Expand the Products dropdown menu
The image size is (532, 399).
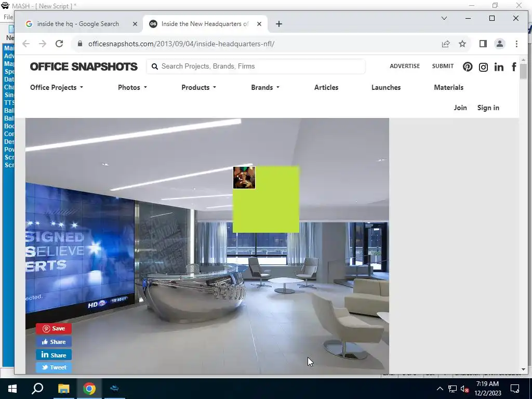tap(198, 87)
